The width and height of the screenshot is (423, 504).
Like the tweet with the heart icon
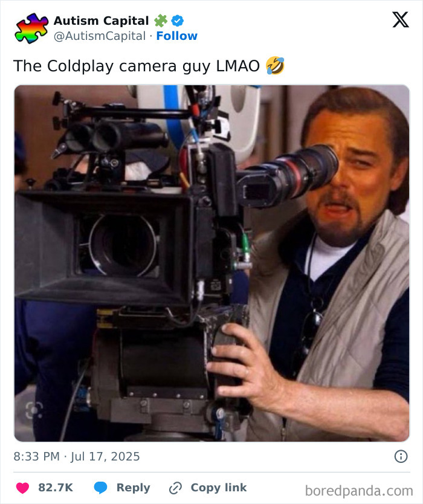coord(22,488)
